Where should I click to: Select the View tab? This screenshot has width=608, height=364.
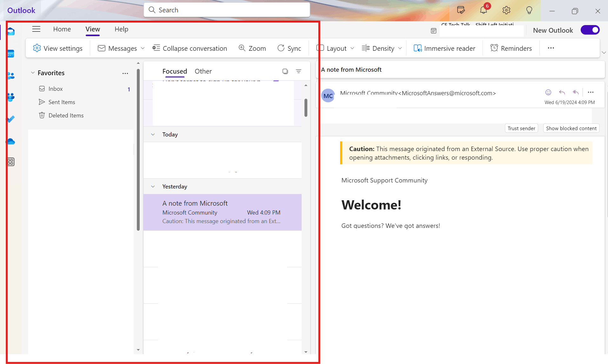pos(93,29)
